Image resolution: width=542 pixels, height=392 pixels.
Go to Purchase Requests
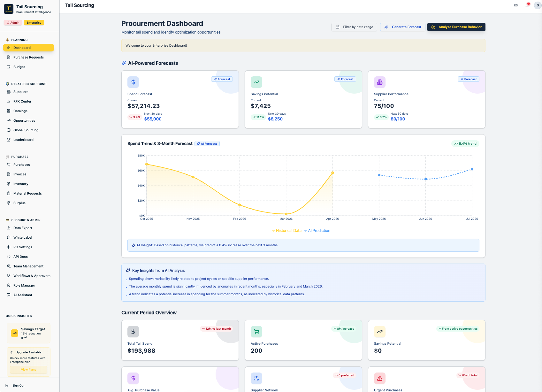point(28,57)
